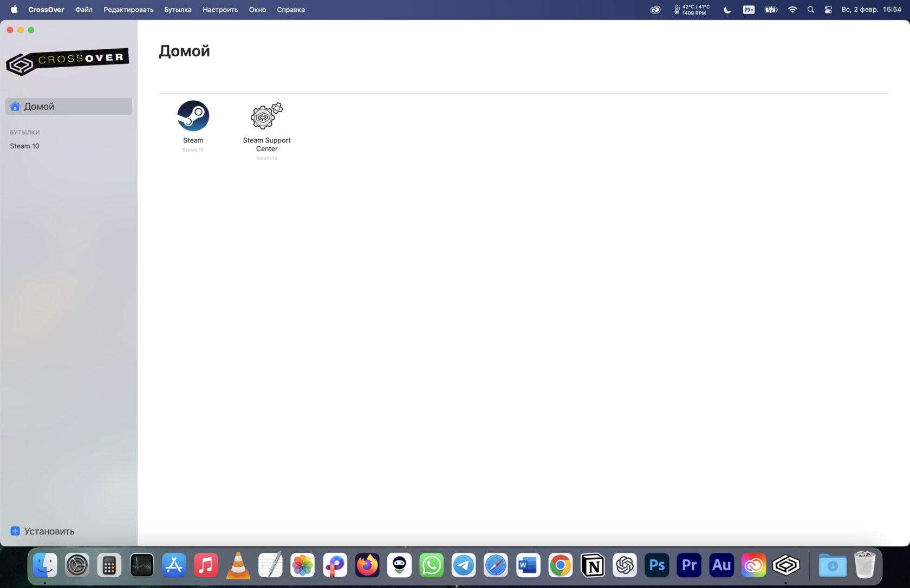
Task: Open the Wi-Fi menu bar icon
Action: click(792, 10)
